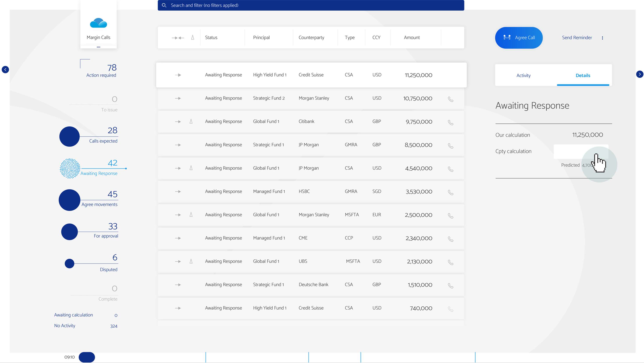
Task: Click the UBS counterparty cell
Action: 303,261
